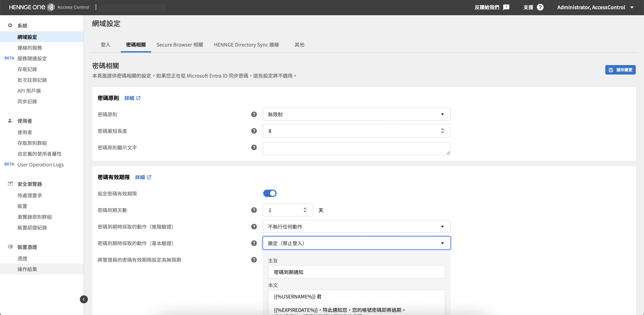Image resolution: width=644 pixels, height=315 pixels.
Task: Open 存取記錄 in sidebar
Action: [27, 69]
